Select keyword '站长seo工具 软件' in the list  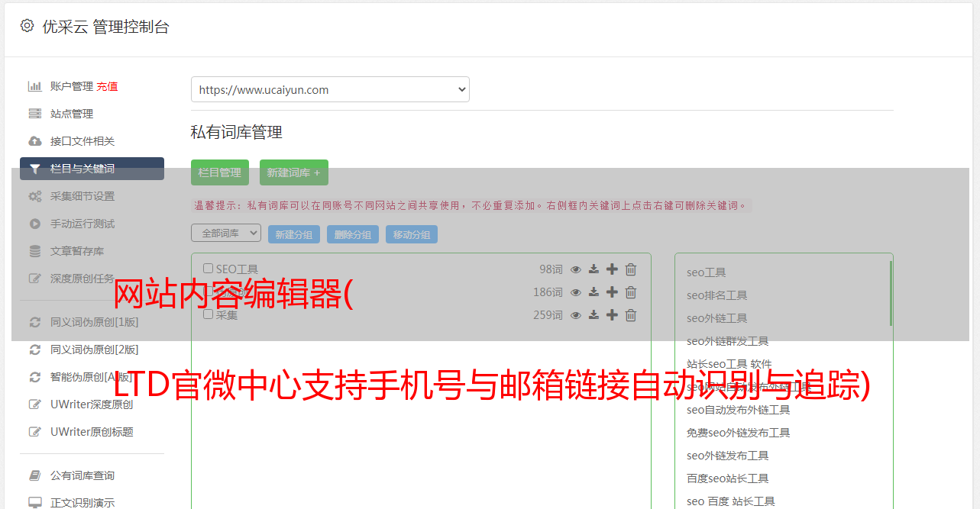click(729, 364)
